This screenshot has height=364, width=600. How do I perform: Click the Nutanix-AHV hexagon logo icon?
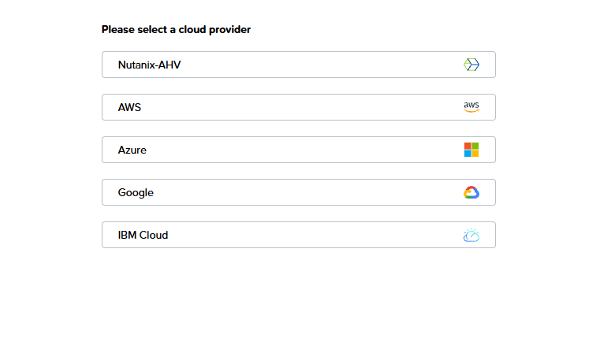click(471, 65)
